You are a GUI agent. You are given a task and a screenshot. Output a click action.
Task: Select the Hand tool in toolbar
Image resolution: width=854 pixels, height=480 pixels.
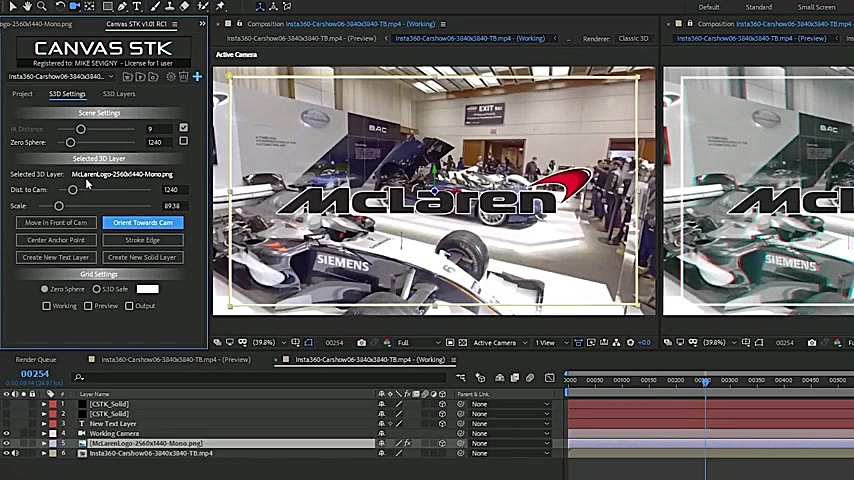coord(27,7)
